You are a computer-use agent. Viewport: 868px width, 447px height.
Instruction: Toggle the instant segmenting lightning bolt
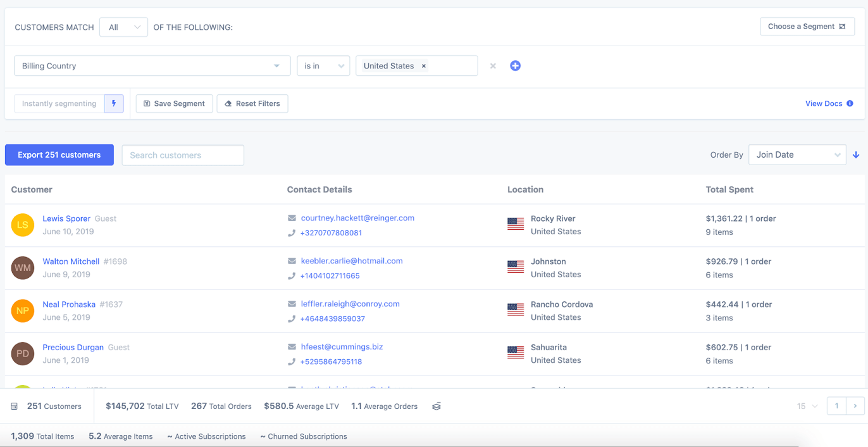[x=114, y=103]
